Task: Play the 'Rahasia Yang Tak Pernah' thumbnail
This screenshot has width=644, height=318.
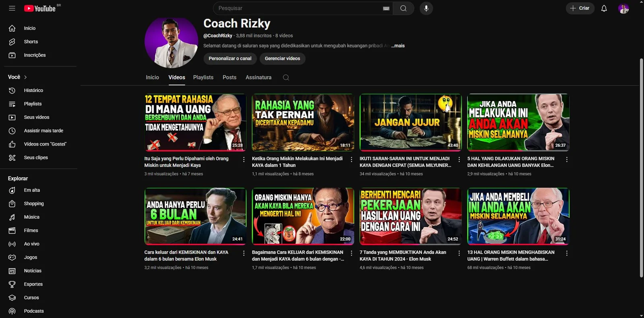Action: point(303,123)
